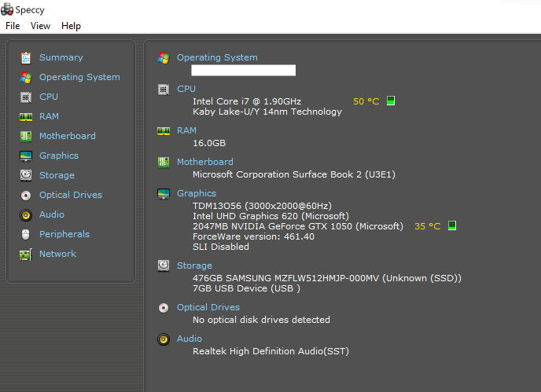This screenshot has height=392, width=541.
Task: Select Motherboard in the sidebar
Action: 68,136
